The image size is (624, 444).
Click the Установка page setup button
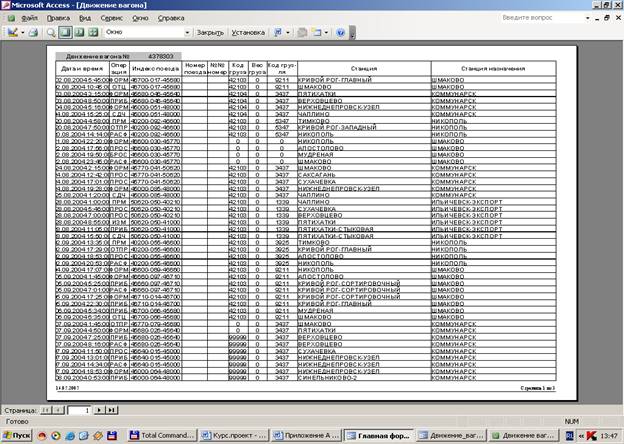click(248, 33)
